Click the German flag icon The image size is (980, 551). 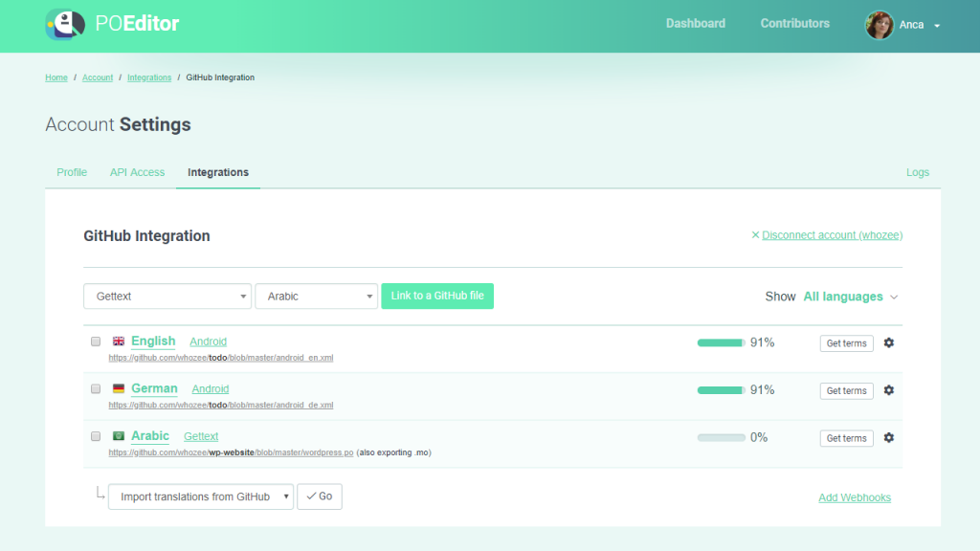[x=118, y=388]
